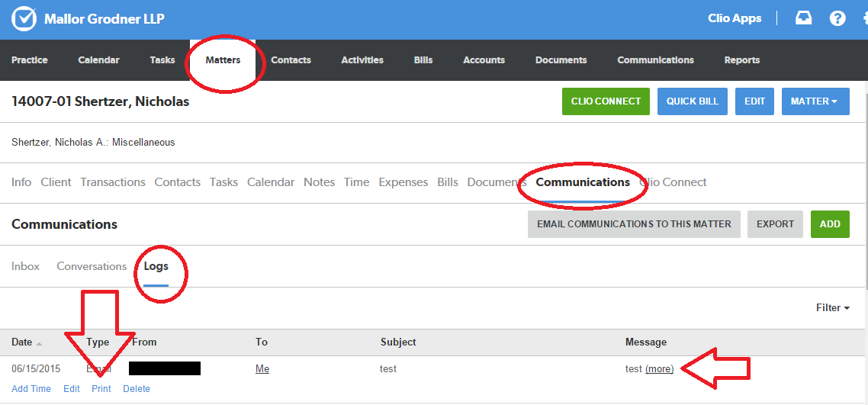Open the help question mark icon

pos(837,19)
